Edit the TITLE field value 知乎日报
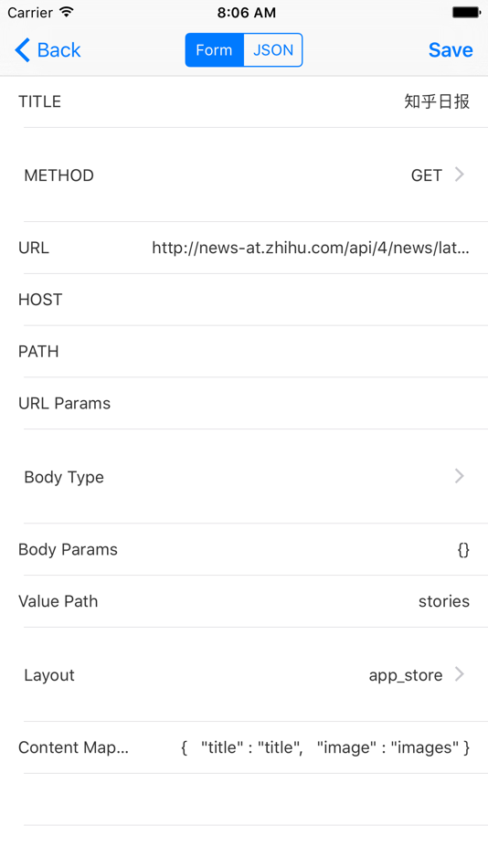 437,101
